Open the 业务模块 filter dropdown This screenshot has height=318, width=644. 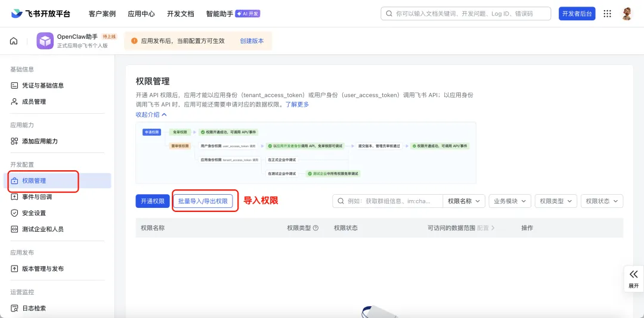point(510,201)
